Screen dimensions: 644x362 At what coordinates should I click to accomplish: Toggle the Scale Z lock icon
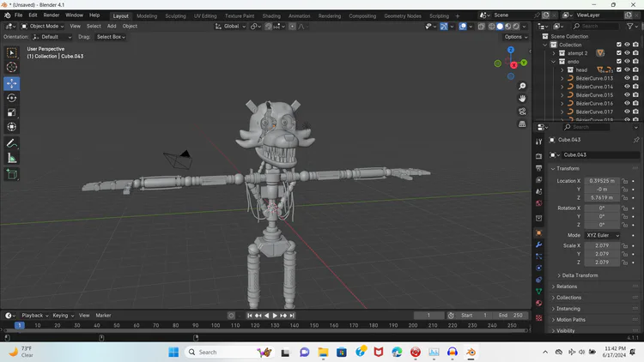[x=625, y=262]
